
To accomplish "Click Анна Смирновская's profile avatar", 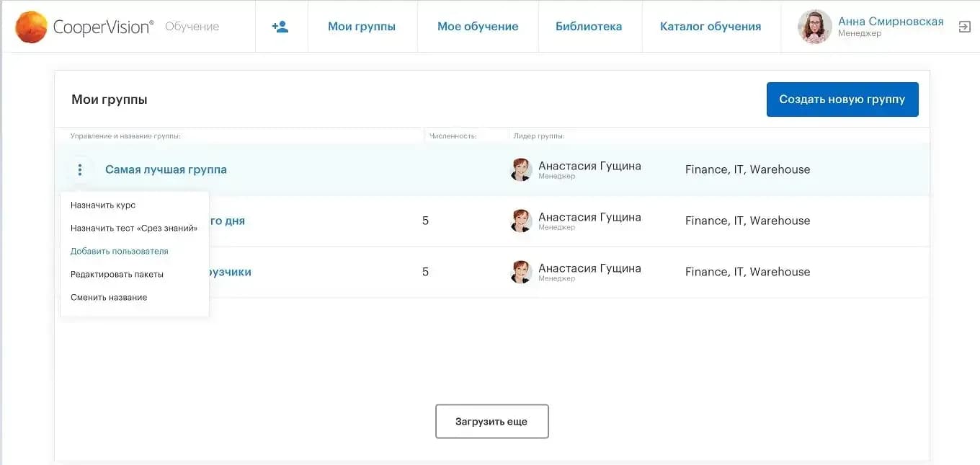I will [815, 27].
